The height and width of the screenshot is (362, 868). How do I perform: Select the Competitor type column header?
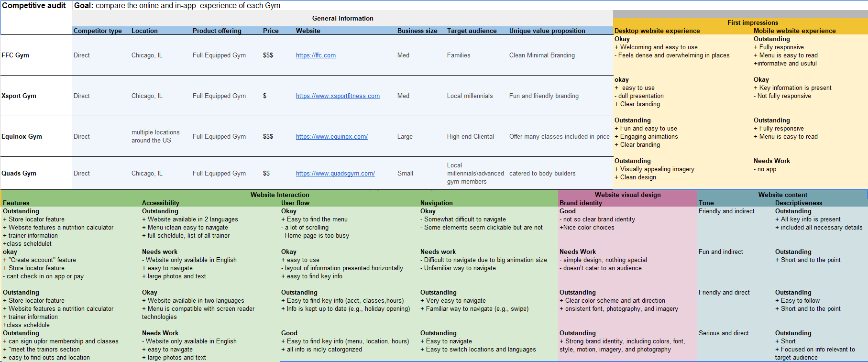tap(98, 31)
